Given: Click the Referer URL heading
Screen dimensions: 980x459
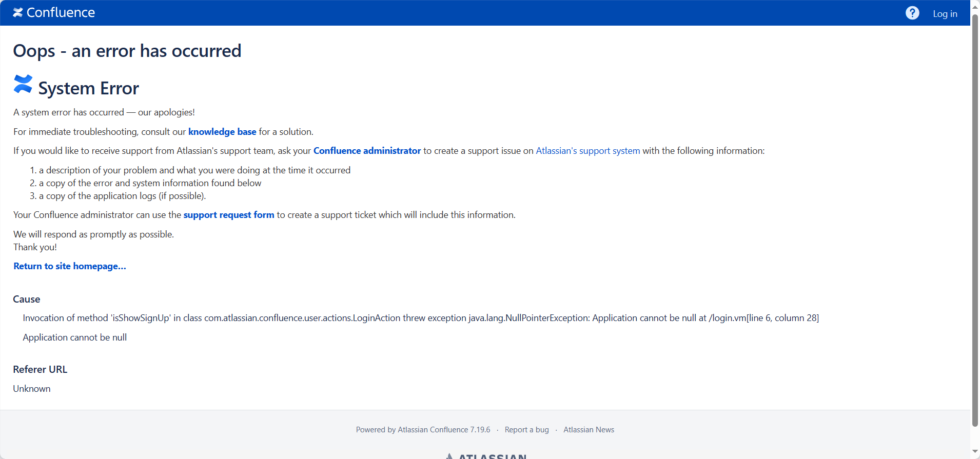Looking at the screenshot, I should pyautogui.click(x=40, y=369).
